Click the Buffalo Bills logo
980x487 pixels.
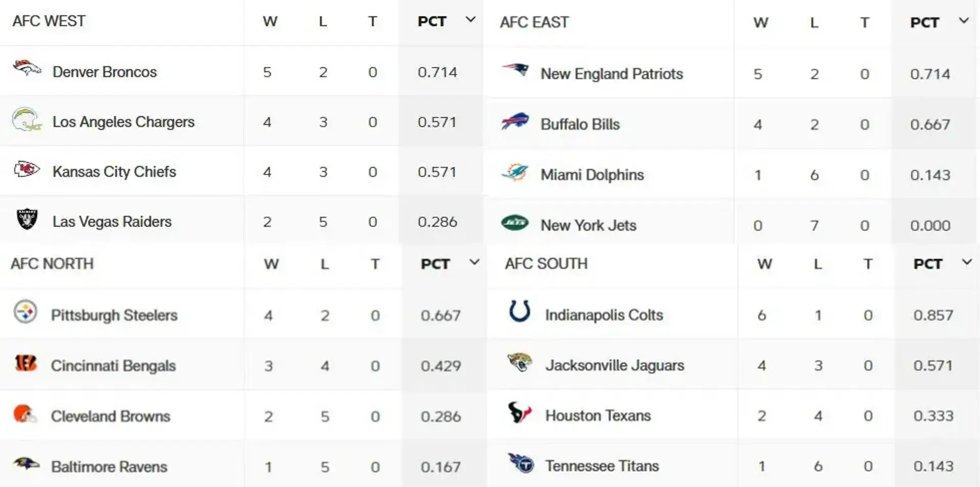tap(515, 121)
